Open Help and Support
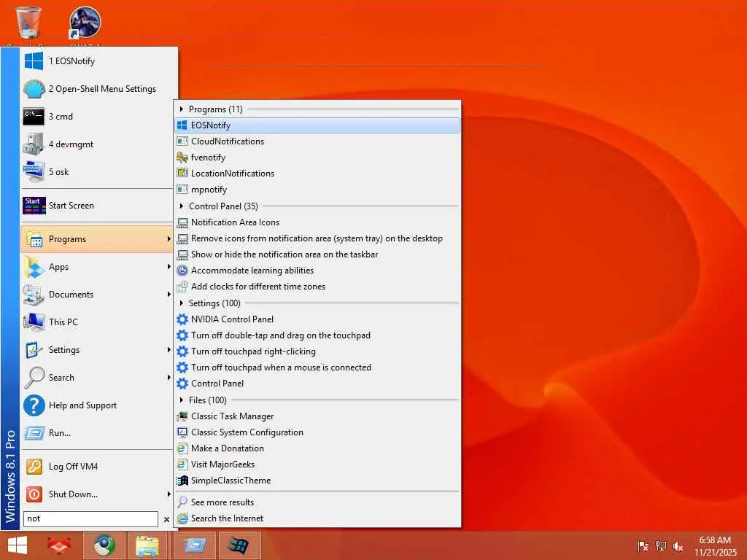 (x=97, y=405)
